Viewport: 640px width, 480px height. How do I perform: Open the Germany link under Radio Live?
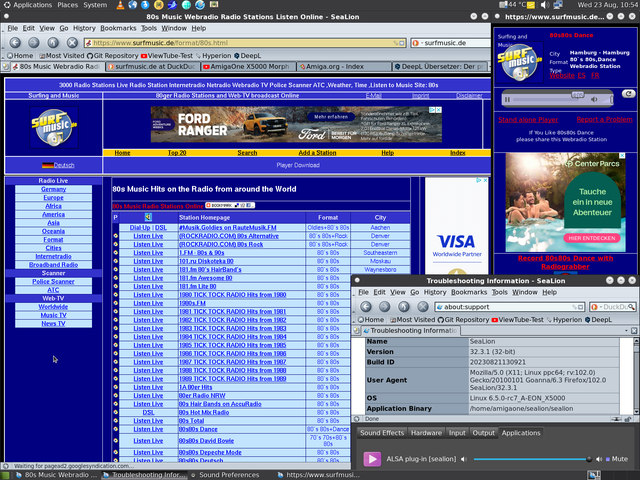(53, 189)
